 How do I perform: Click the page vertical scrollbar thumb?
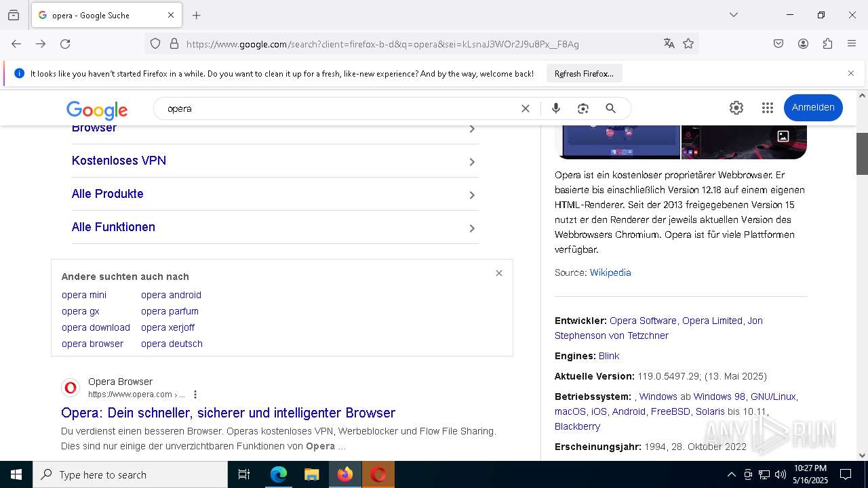[862, 154]
